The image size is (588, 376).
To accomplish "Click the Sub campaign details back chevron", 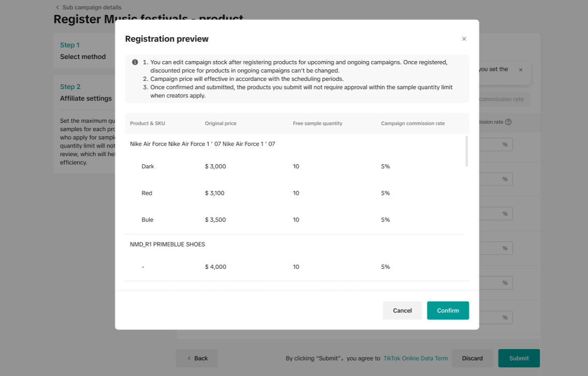I will [58, 7].
